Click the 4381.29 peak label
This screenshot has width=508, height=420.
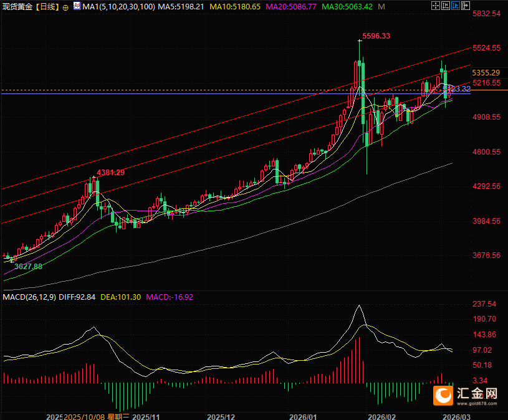tap(111, 172)
